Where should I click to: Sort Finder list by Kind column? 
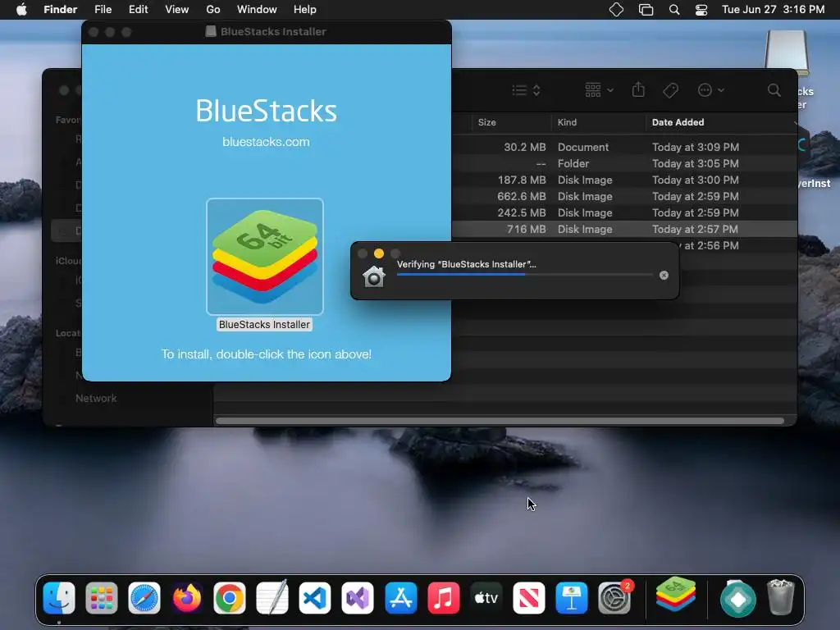point(567,122)
